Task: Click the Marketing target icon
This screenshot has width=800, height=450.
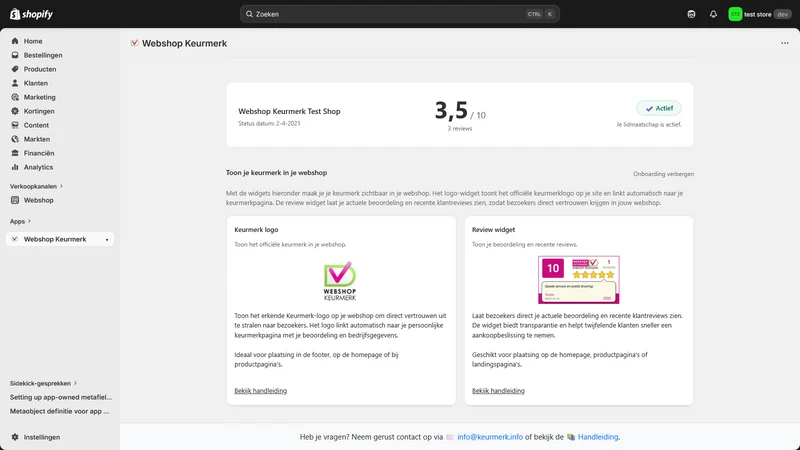Action: pos(15,97)
